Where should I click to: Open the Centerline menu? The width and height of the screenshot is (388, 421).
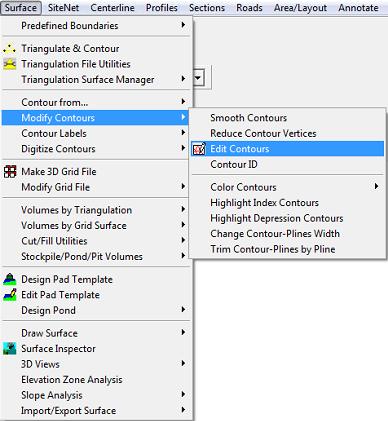(x=112, y=7)
